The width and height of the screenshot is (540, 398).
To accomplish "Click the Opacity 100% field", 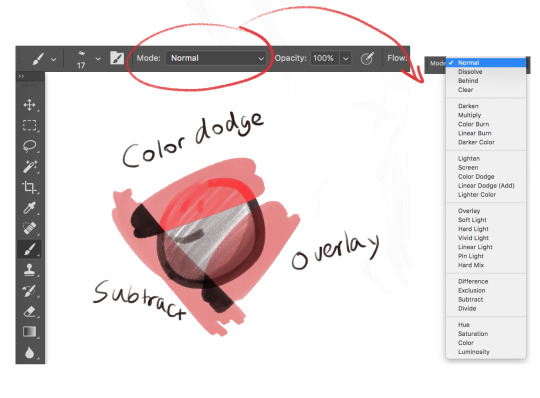I will [325, 58].
